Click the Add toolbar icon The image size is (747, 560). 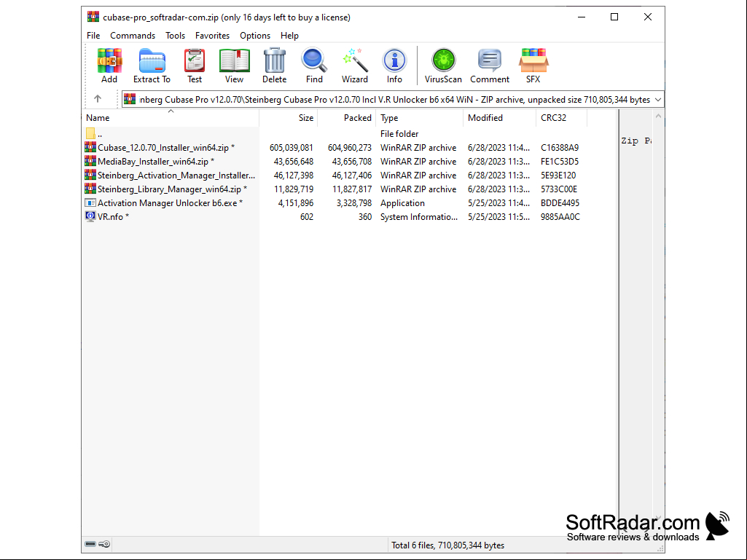(109, 60)
